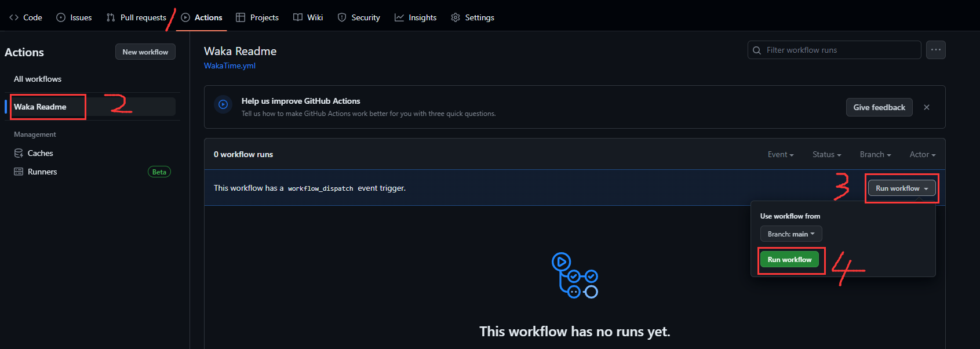Open repository Settings tab
This screenshot has width=980, height=349.
472,17
